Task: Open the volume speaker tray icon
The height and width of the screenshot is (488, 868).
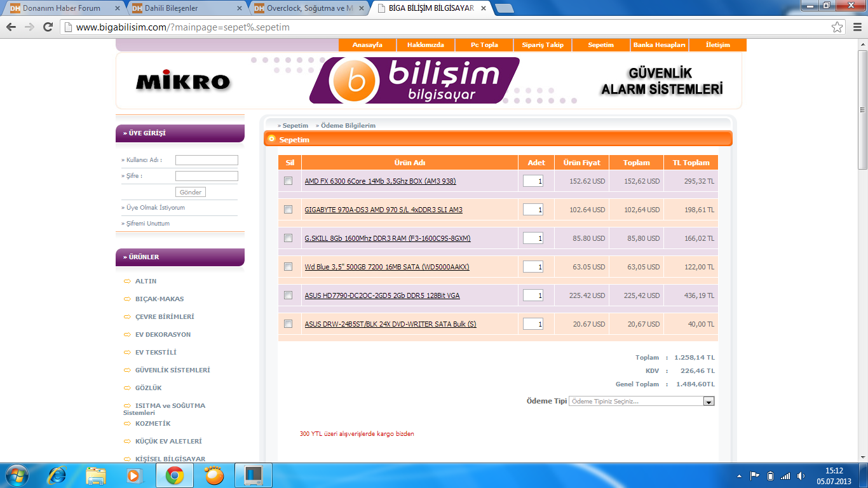Action: (x=801, y=475)
